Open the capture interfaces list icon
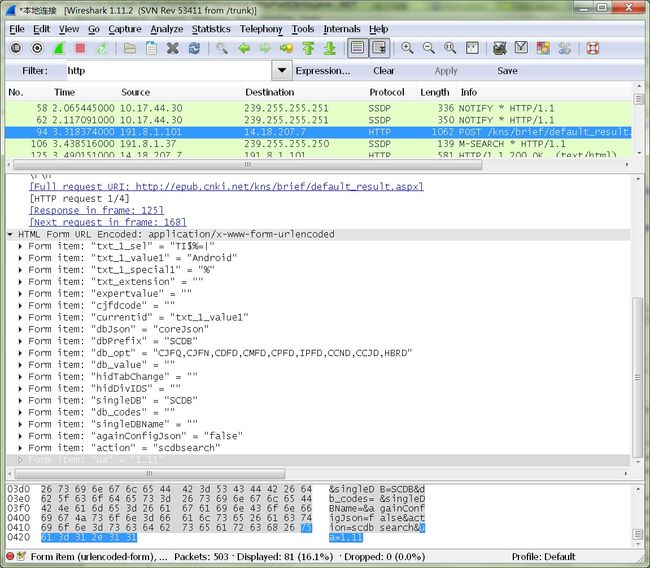Image resolution: width=650 pixels, height=568 pixels. 16,49
